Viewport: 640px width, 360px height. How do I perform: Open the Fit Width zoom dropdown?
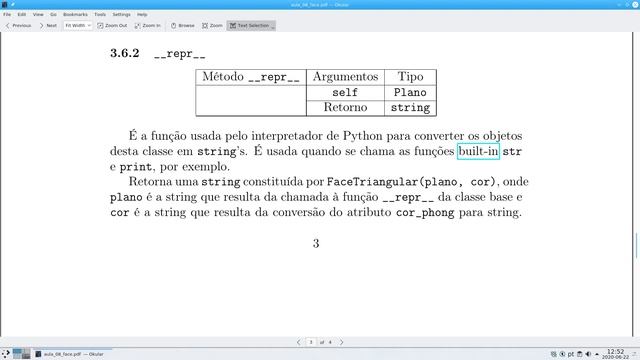(78, 25)
